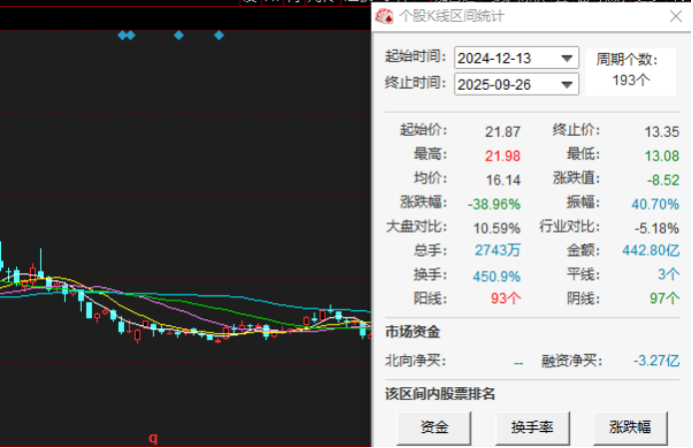Click the 阴线 count 97个

662,298
